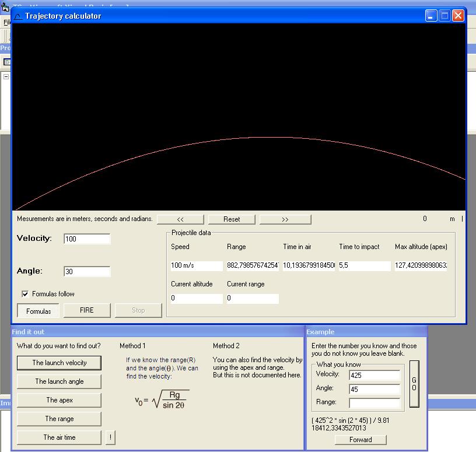Screen dimensions: 476x452
Task: Select The launch angle button
Action: [59, 381]
